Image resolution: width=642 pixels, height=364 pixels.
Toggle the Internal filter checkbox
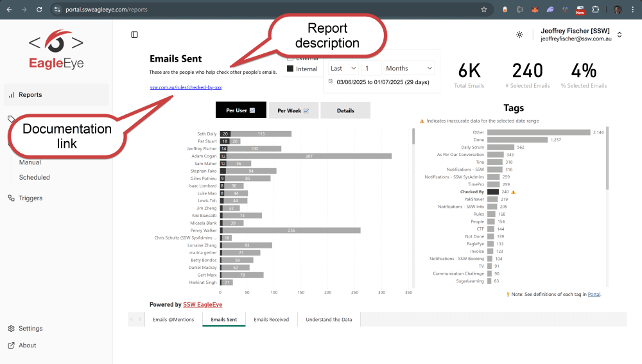(x=290, y=69)
